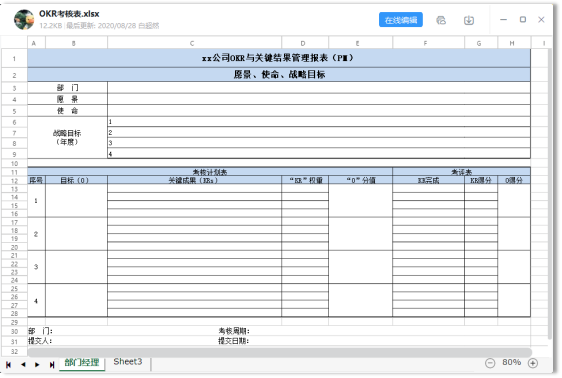
Task: Click the vertical scrollbar on the right
Action: (x=549, y=193)
